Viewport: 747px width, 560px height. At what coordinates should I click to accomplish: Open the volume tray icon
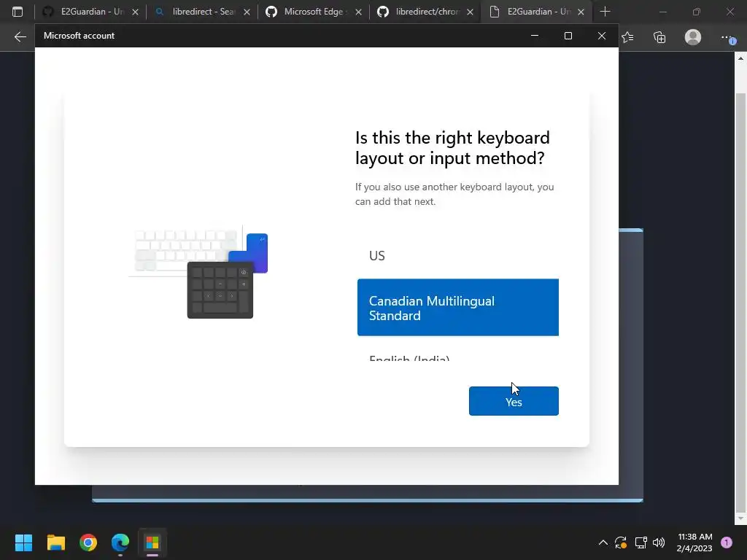coord(659,542)
